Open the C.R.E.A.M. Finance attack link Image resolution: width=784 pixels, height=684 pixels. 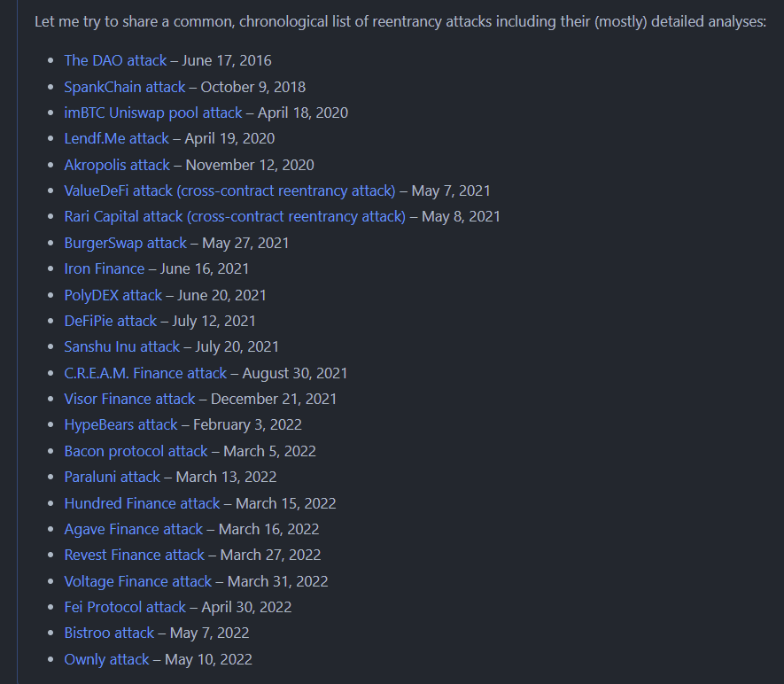(x=144, y=372)
